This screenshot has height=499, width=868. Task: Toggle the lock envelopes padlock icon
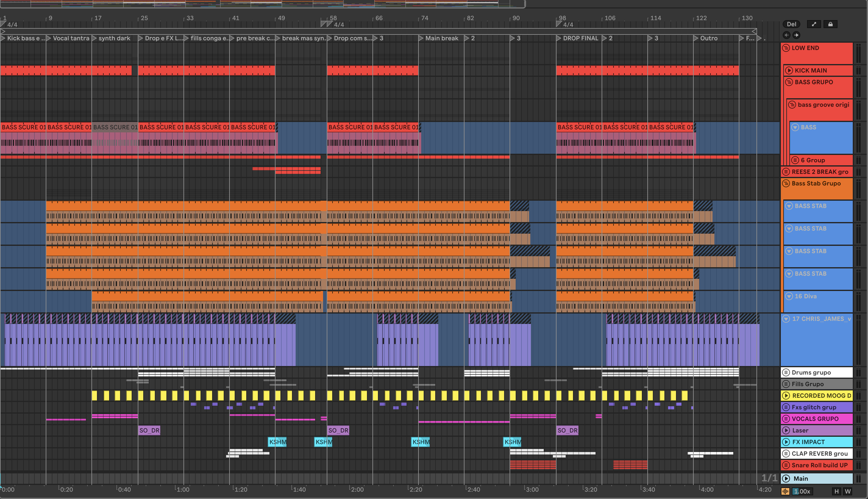click(830, 24)
